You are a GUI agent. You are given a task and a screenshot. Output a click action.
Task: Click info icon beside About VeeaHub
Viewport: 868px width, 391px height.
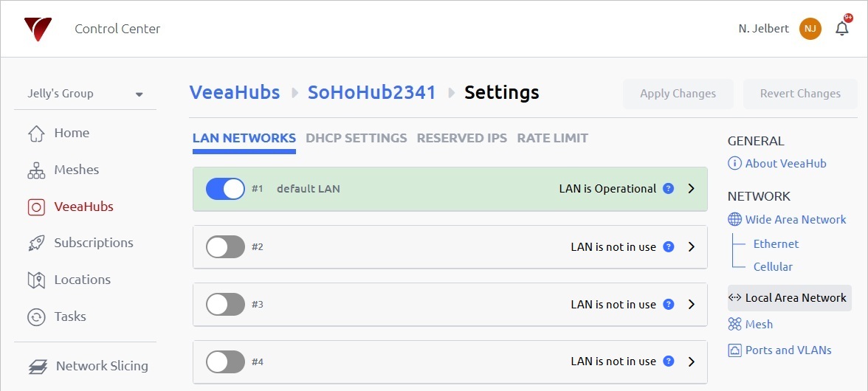point(734,164)
